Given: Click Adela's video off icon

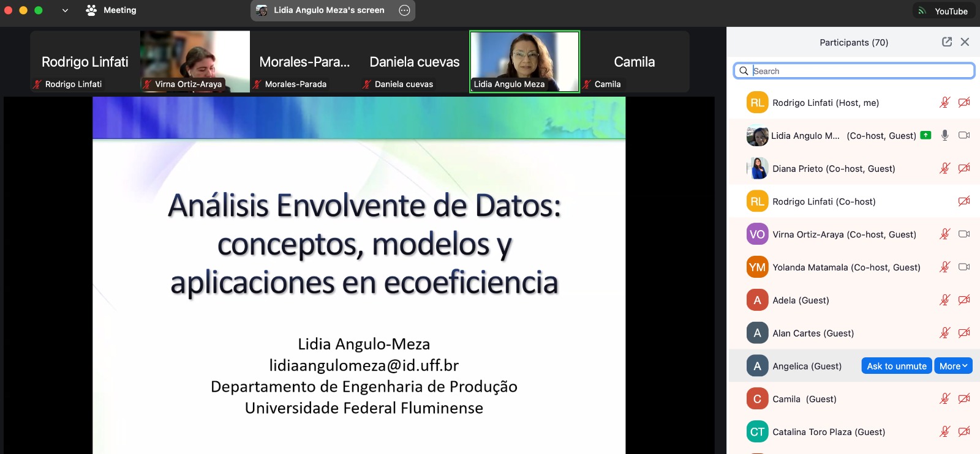Looking at the screenshot, I should [x=964, y=300].
